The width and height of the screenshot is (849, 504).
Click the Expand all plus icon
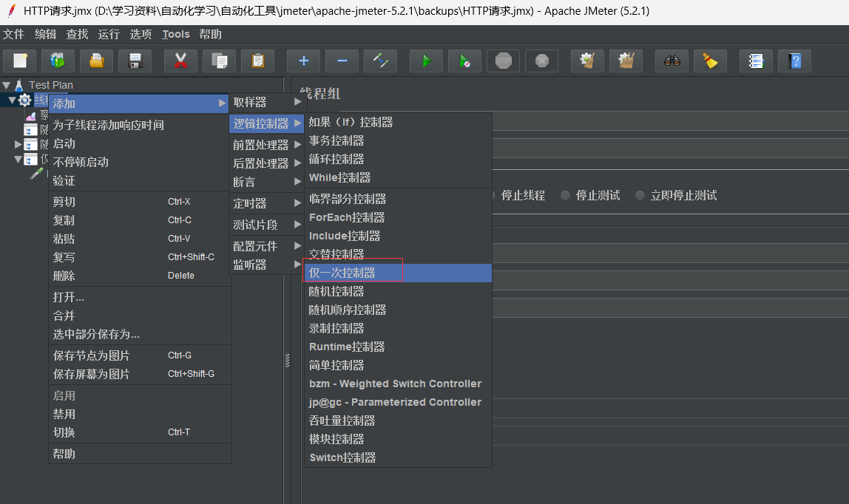[x=304, y=61]
